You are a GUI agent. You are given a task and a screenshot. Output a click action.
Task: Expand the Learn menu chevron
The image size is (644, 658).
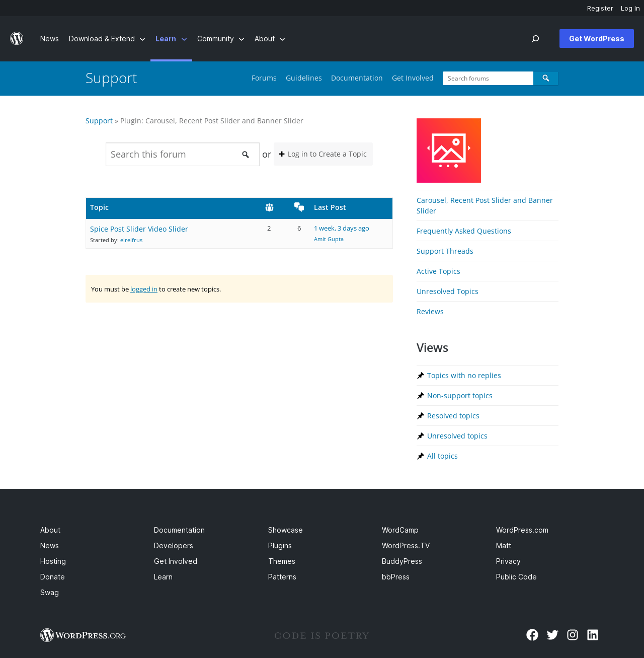pyautogui.click(x=184, y=39)
